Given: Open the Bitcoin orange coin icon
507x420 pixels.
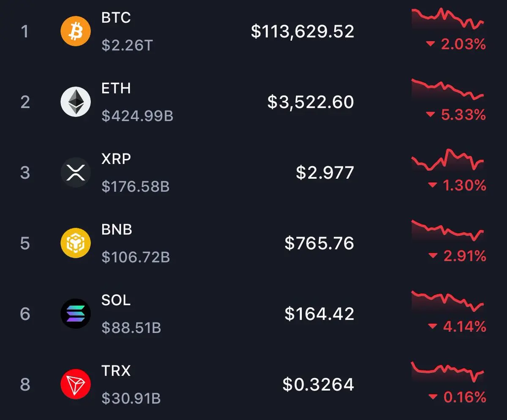Looking at the screenshot, I should [76, 31].
